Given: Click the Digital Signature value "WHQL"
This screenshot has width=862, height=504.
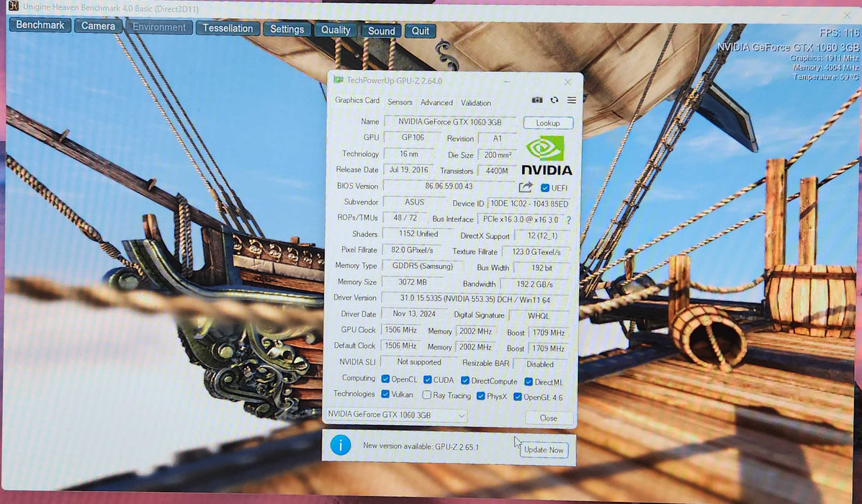Looking at the screenshot, I should (539, 316).
